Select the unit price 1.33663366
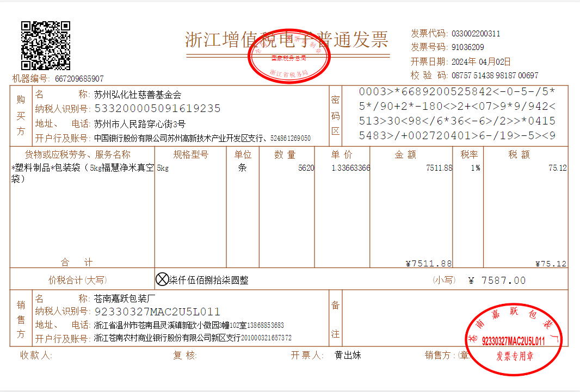 [350, 168]
